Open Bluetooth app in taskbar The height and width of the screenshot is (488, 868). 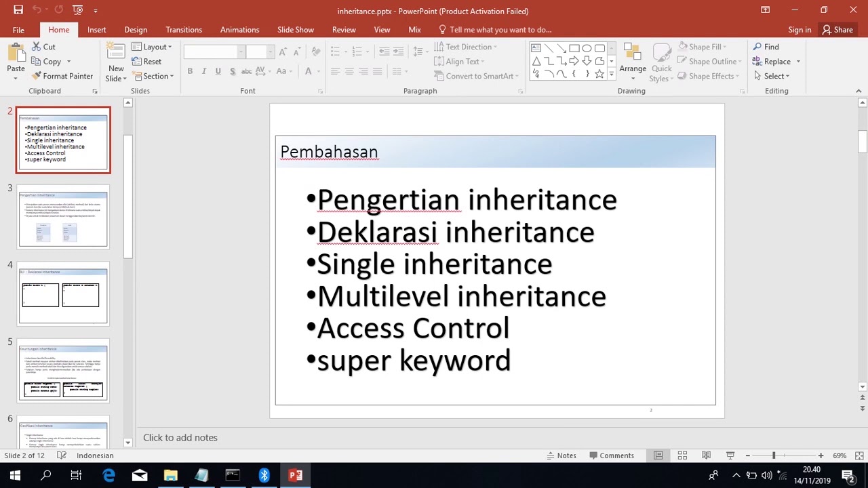click(264, 475)
